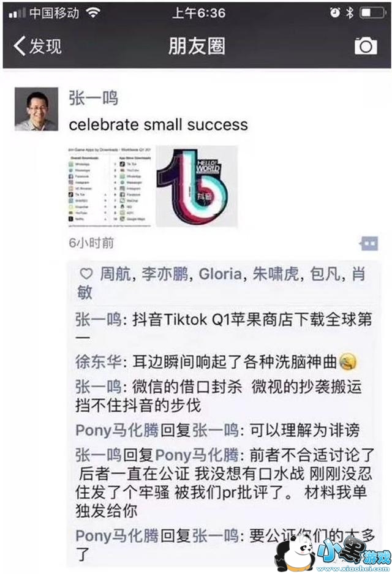
Task: Open the app downloads ranking image
Action: pos(110,187)
